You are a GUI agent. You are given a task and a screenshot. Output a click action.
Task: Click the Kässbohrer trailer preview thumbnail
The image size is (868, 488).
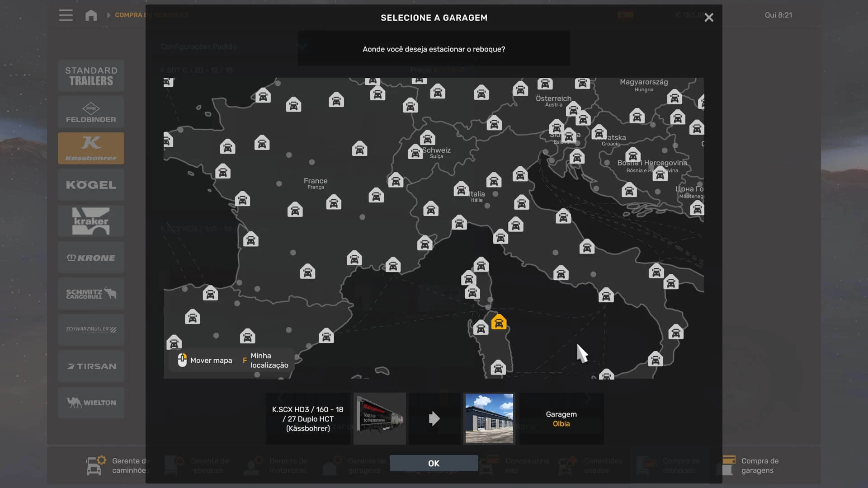[379, 418]
